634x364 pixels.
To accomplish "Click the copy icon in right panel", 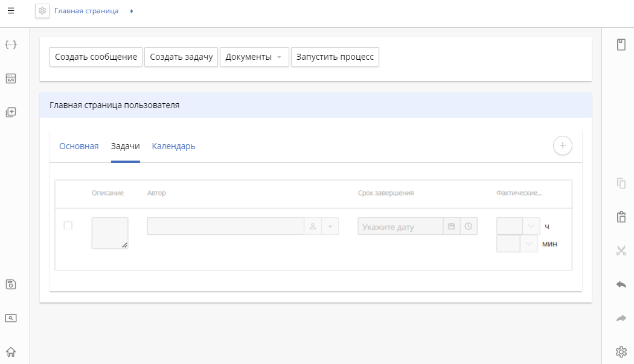I will (x=621, y=184).
